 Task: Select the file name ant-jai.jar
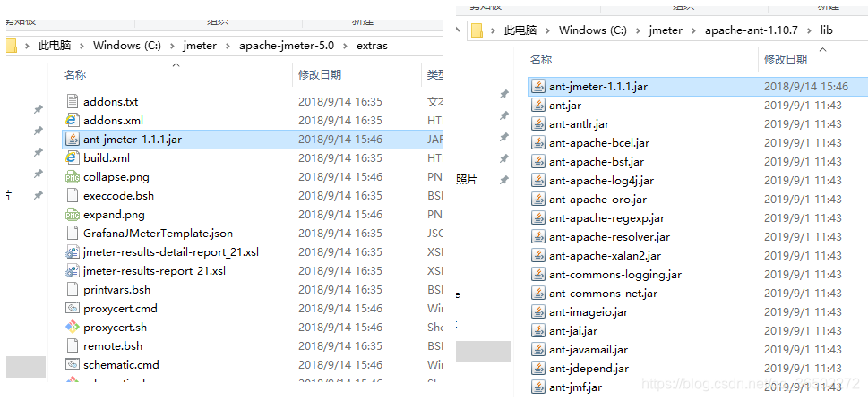[573, 331]
